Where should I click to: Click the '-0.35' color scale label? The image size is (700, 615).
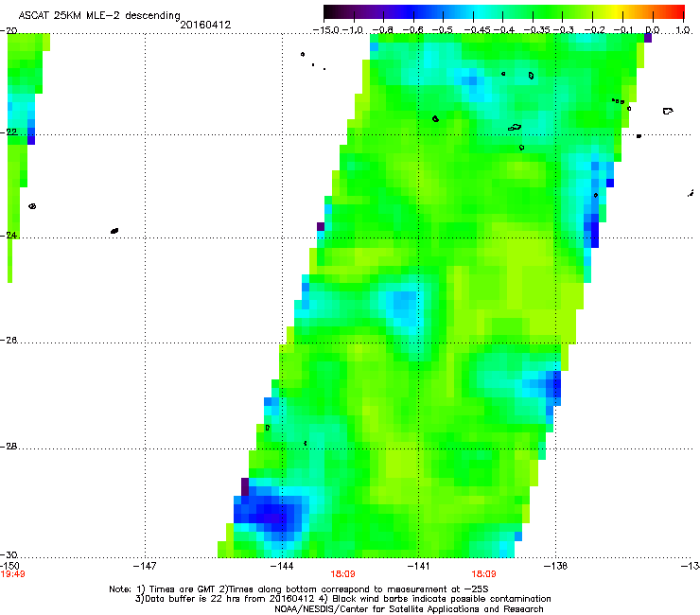(x=537, y=30)
